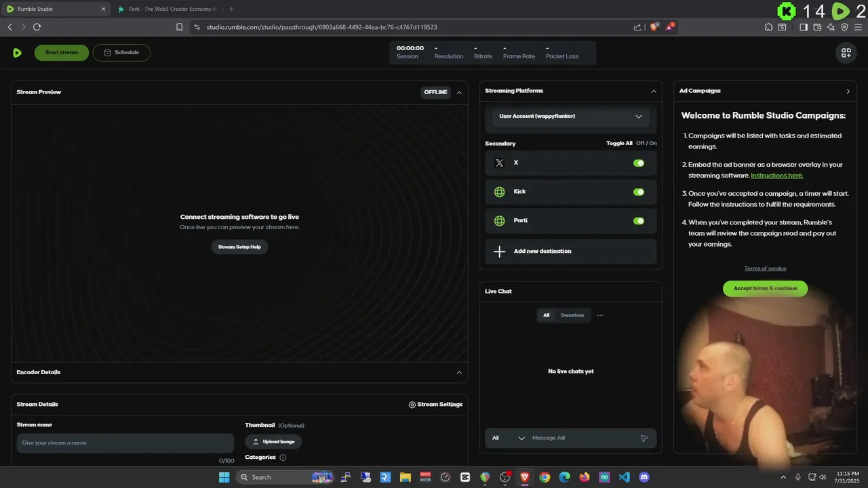Click the Rumble logo icon in the header
The width and height of the screenshot is (868, 488).
(x=17, y=52)
